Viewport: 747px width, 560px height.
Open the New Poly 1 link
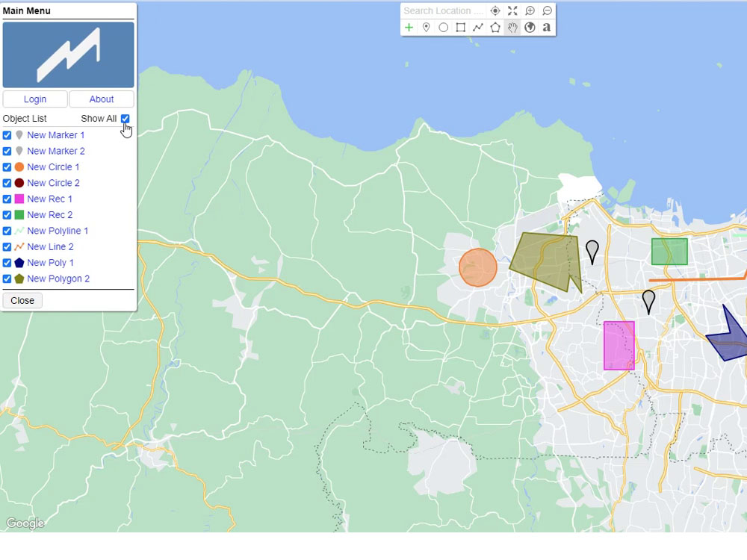(x=51, y=263)
